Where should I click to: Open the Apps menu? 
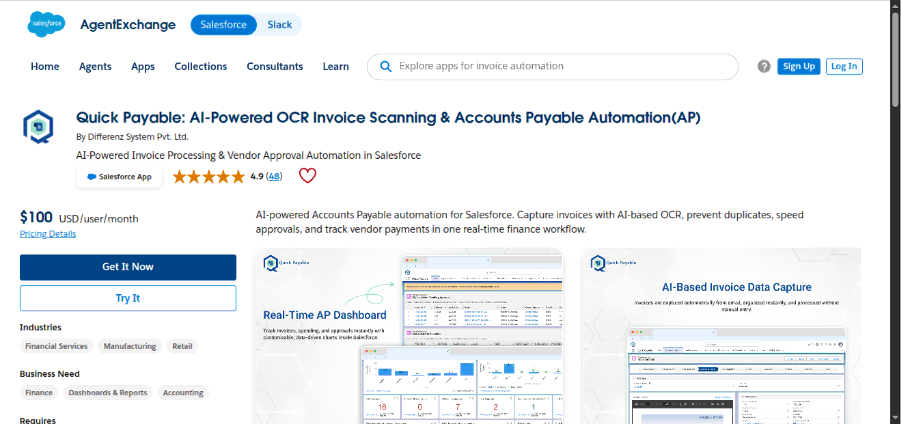coord(143,67)
